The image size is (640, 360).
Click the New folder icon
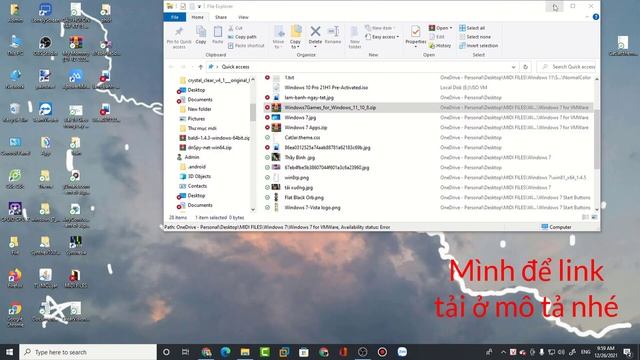pyautogui.click(x=355, y=32)
